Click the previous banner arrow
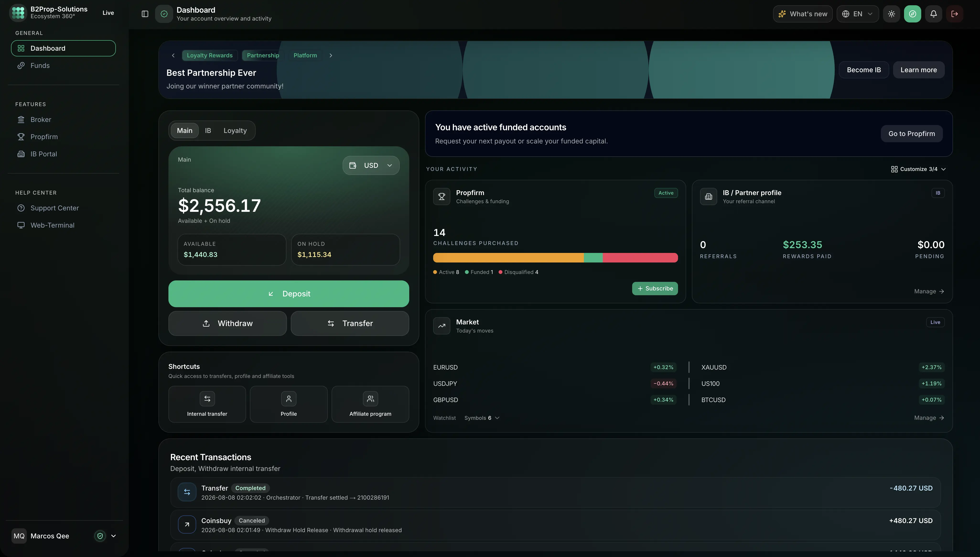The width and height of the screenshot is (980, 557). [173, 55]
